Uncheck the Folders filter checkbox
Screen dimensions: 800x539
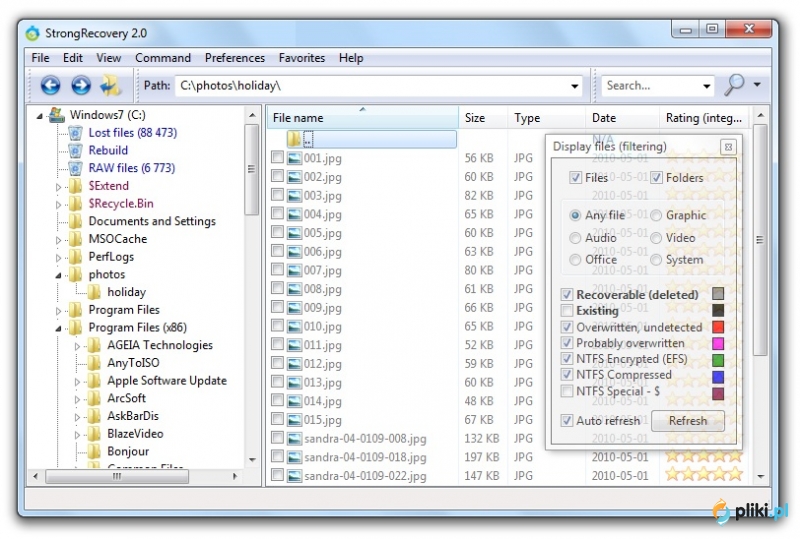point(656,178)
